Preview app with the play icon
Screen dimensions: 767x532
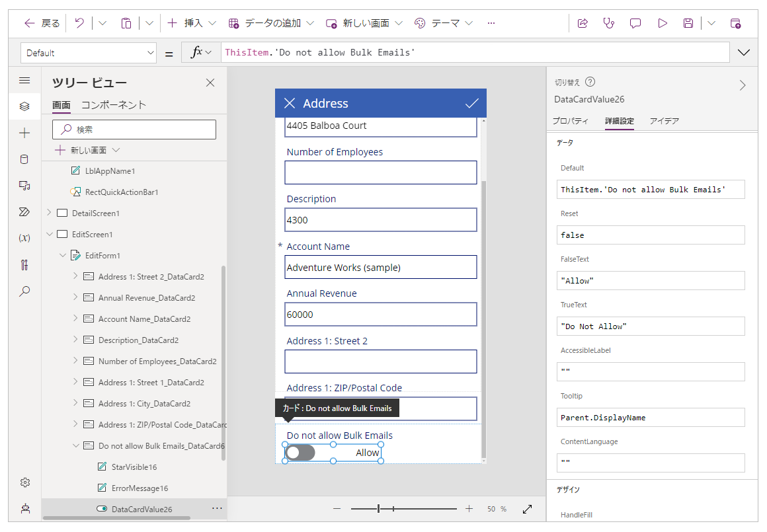click(x=662, y=23)
